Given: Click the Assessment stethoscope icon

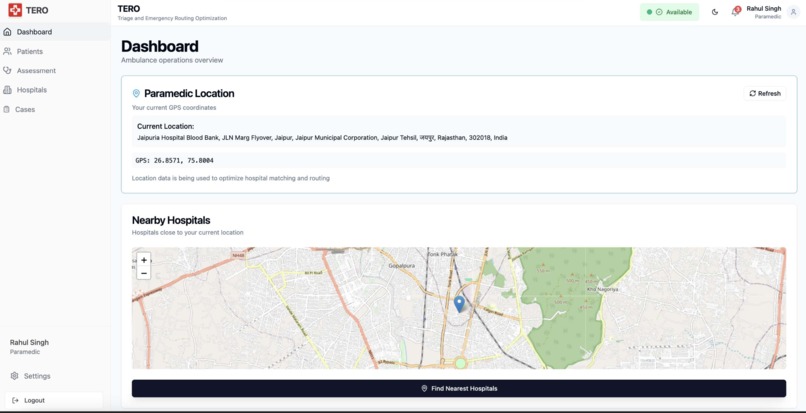Looking at the screenshot, I should coord(7,70).
